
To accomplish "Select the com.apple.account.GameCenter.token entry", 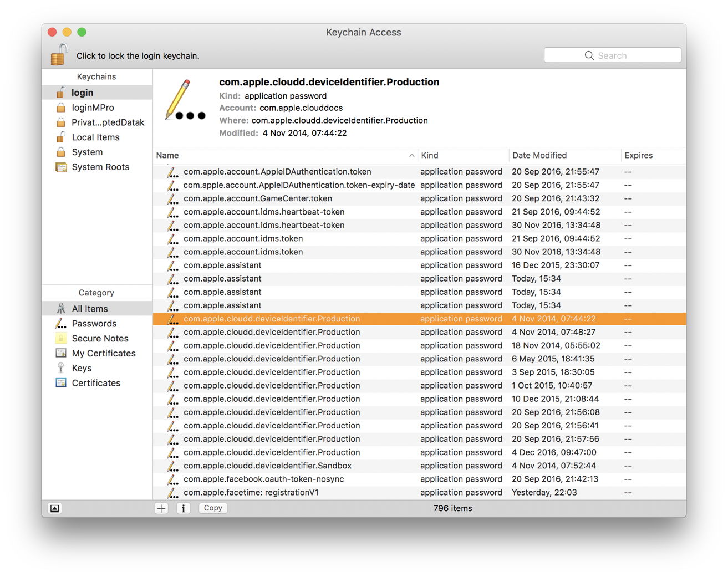I will (257, 198).
